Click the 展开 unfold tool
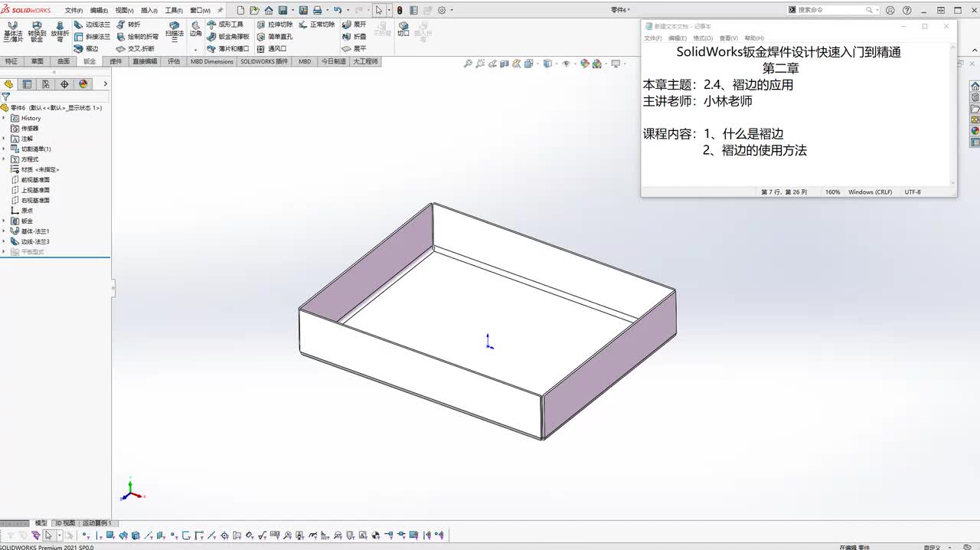 pyautogui.click(x=354, y=25)
